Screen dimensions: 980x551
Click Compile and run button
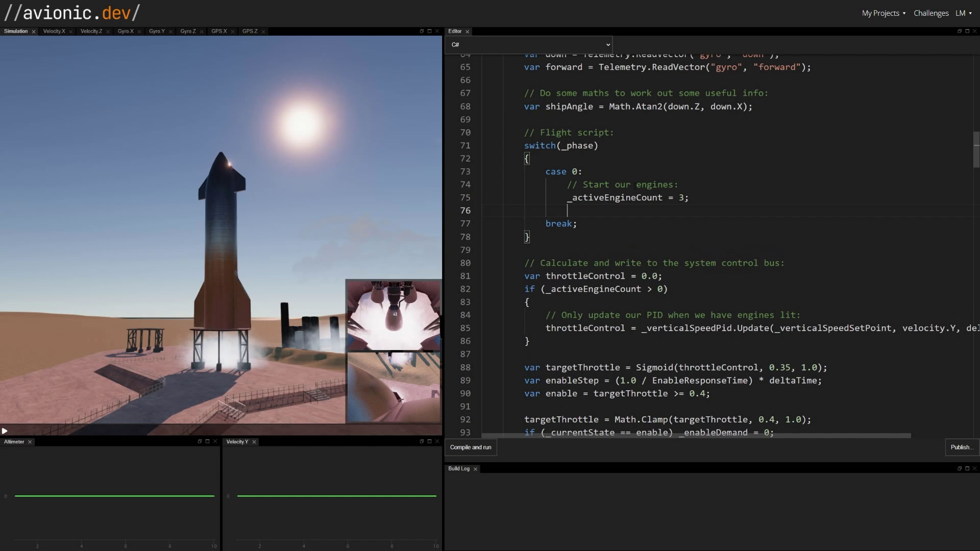tap(470, 447)
